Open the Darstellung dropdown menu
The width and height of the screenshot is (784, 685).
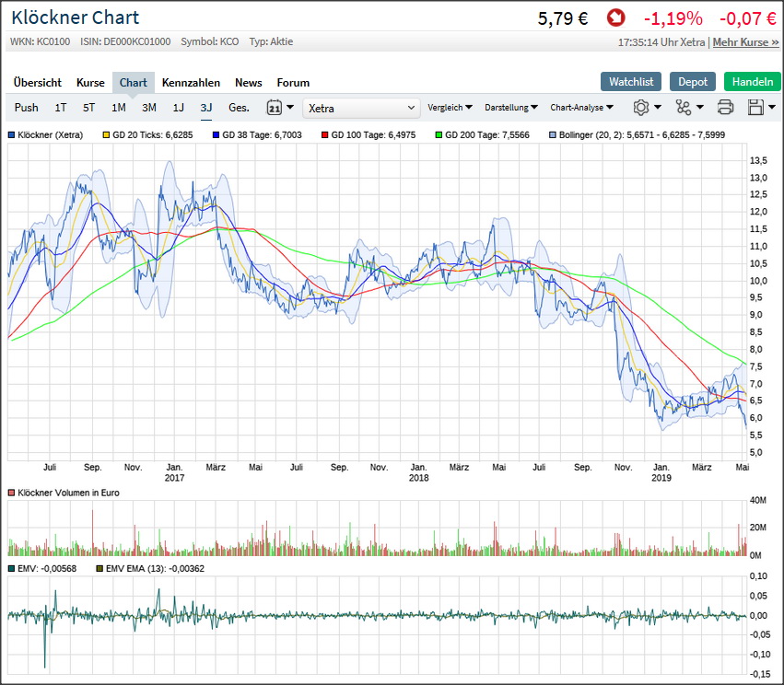click(511, 108)
